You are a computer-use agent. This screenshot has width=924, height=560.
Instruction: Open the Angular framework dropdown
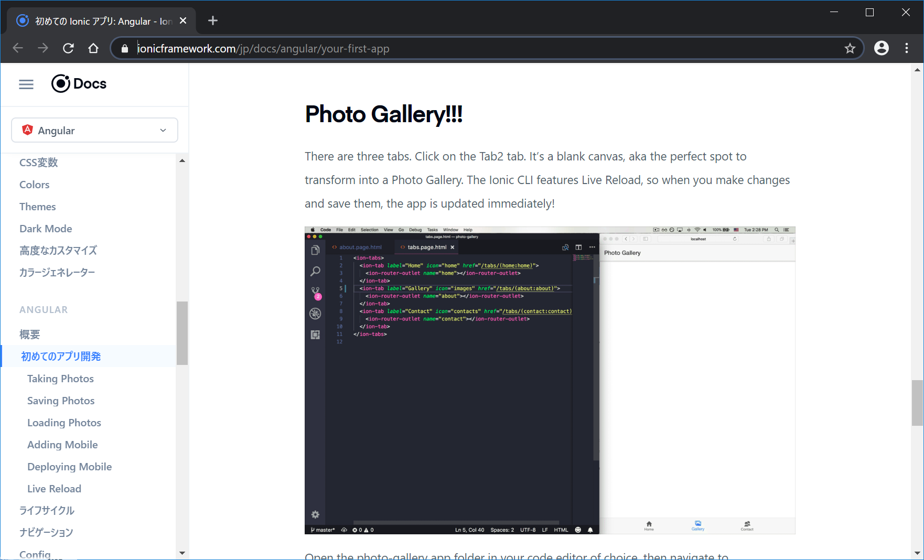[94, 130]
